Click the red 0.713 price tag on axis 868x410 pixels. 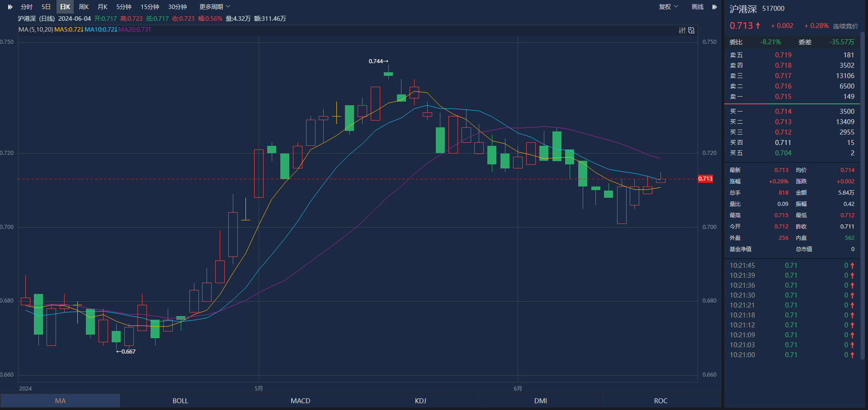[705, 179]
